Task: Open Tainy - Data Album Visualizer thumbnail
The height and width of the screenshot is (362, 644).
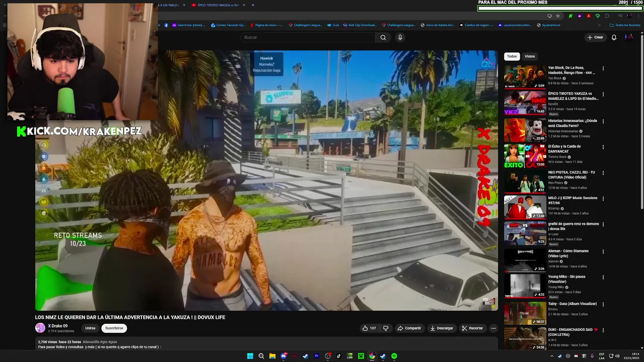Action: (525, 313)
